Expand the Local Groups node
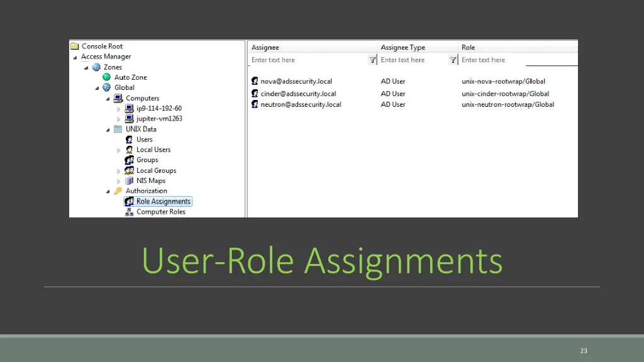 (x=119, y=171)
